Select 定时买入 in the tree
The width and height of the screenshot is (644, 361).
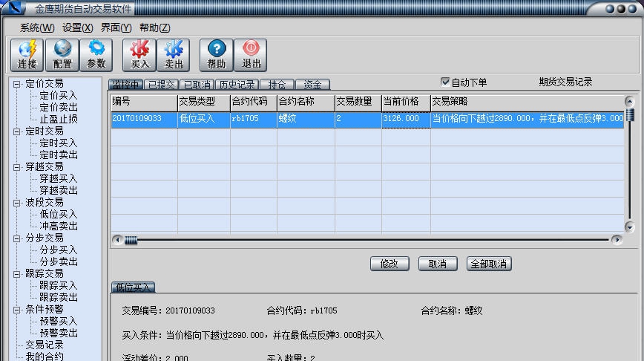(x=59, y=143)
